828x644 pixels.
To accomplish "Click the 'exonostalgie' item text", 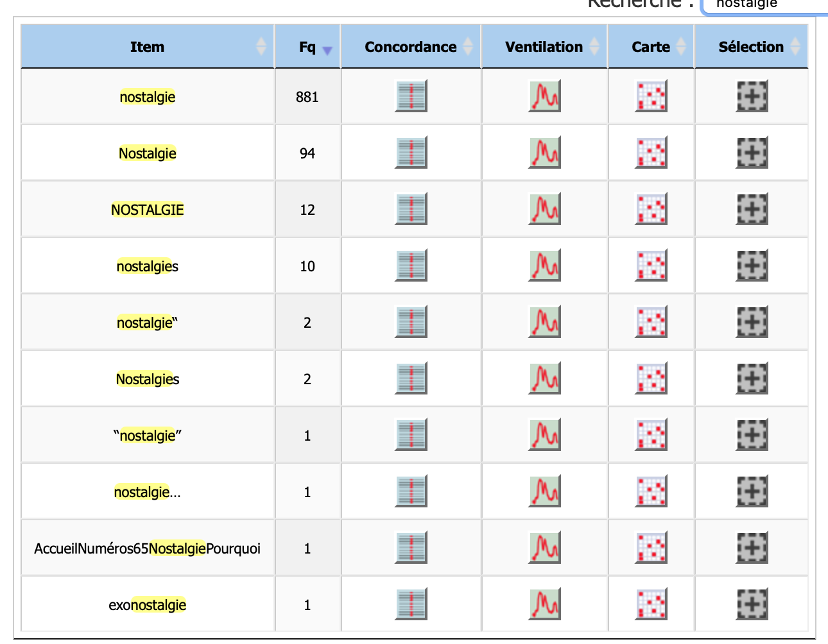I will click(148, 605).
